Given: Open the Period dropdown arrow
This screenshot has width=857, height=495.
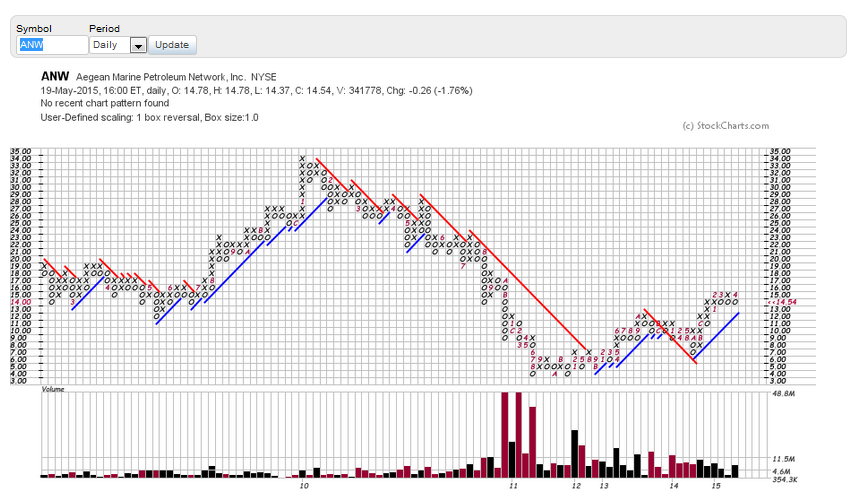Looking at the screenshot, I should point(138,45).
